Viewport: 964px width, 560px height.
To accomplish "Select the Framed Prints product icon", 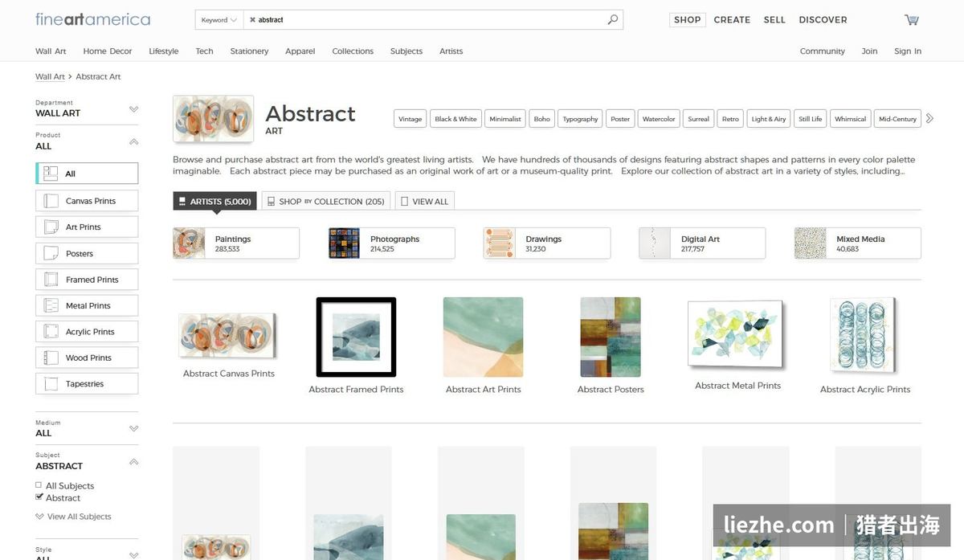I will pos(51,280).
